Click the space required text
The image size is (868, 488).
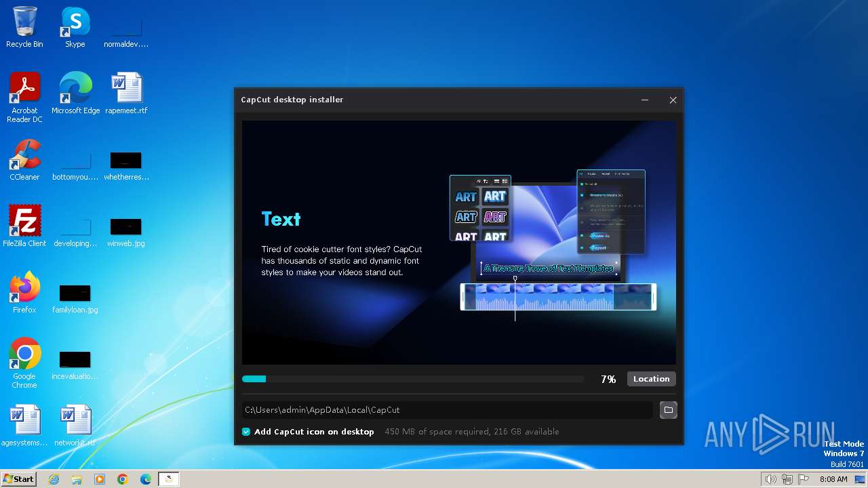click(472, 432)
